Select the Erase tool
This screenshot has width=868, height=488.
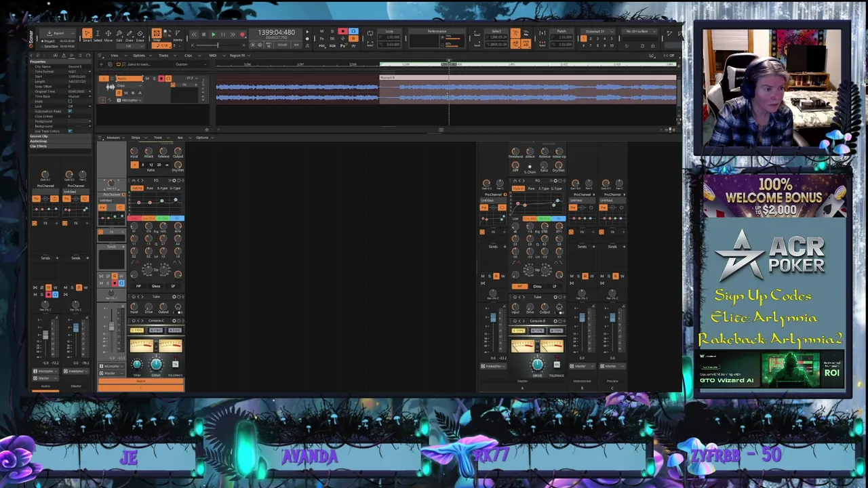tap(140, 34)
